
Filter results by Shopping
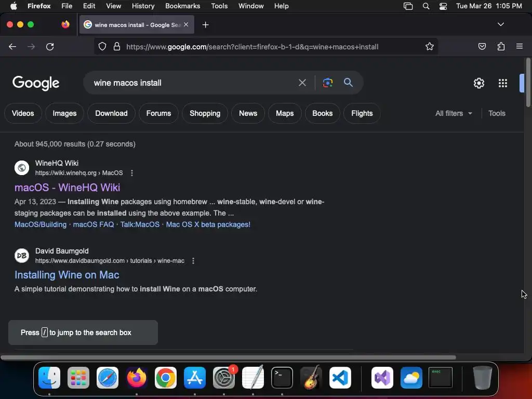205,113
